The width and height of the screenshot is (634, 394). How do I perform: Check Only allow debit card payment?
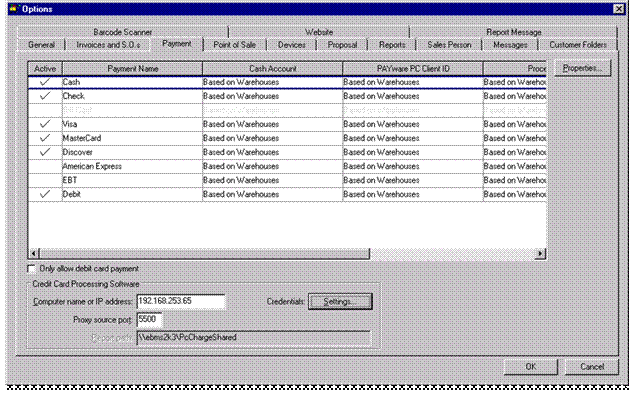[x=32, y=269]
